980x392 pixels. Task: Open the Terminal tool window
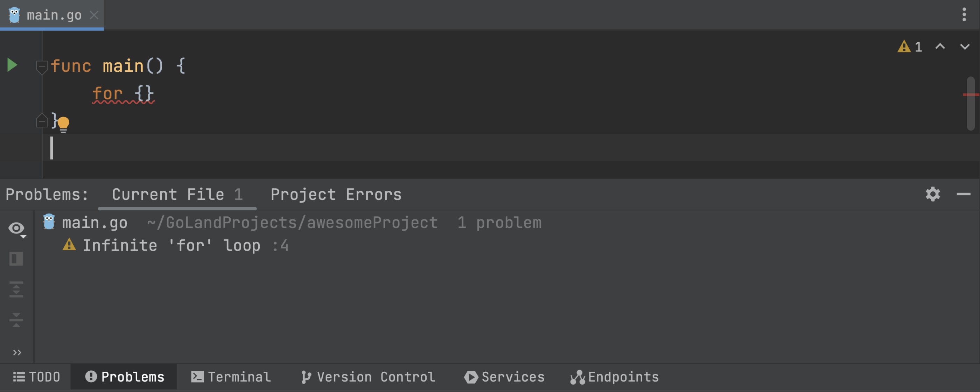click(231, 377)
